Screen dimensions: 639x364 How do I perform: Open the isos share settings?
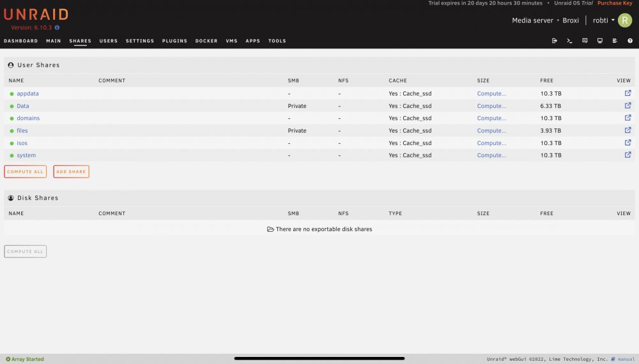[x=22, y=143]
